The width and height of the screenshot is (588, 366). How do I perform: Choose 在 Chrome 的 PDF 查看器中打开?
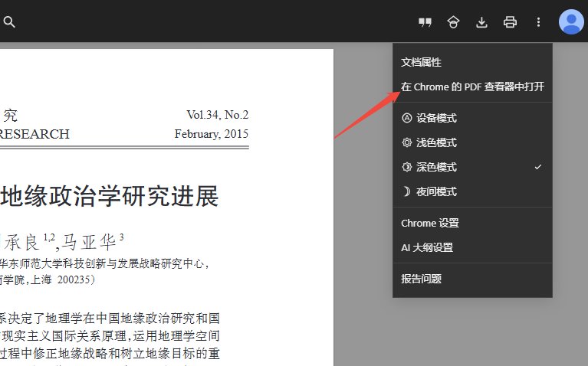472,87
